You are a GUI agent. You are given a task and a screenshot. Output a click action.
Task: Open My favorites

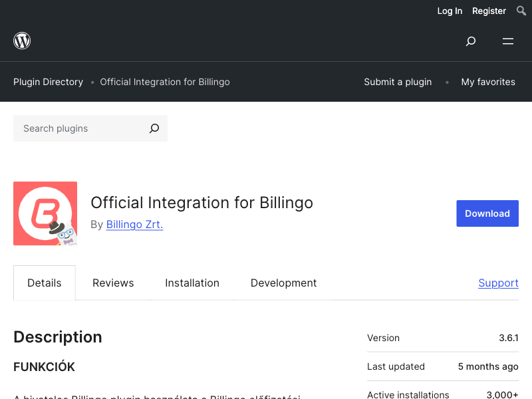pyautogui.click(x=488, y=82)
